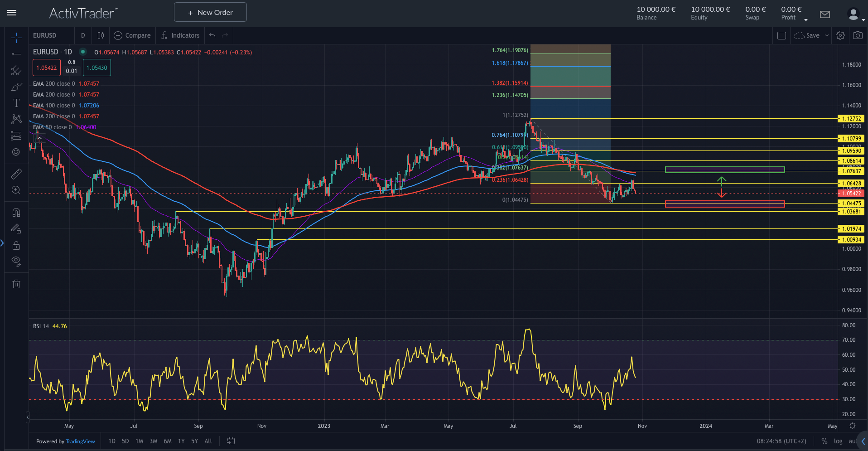The width and height of the screenshot is (868, 451).
Task: Open the chart interval dropdown labeled D
Action: [83, 35]
